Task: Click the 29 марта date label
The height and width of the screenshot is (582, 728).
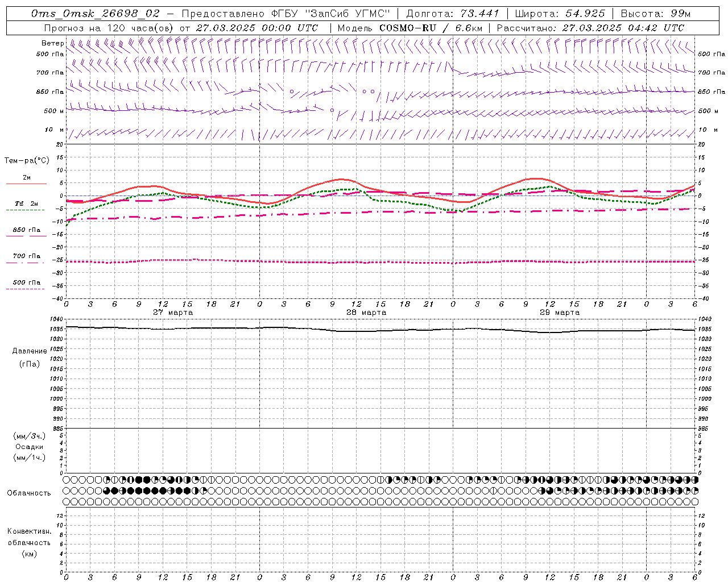Action: tap(560, 313)
